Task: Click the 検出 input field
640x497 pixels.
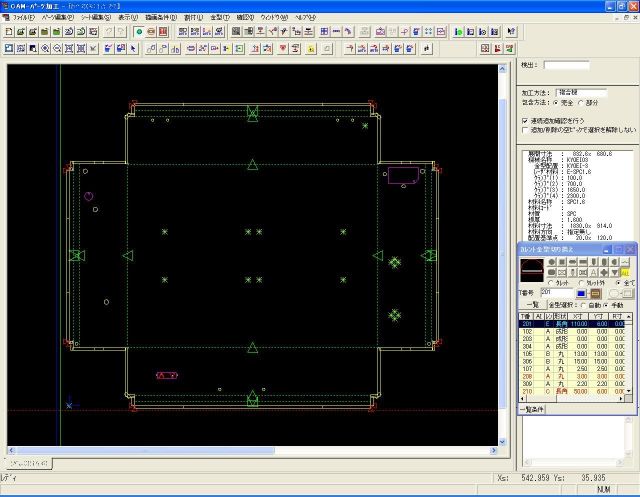Action: (x=567, y=65)
